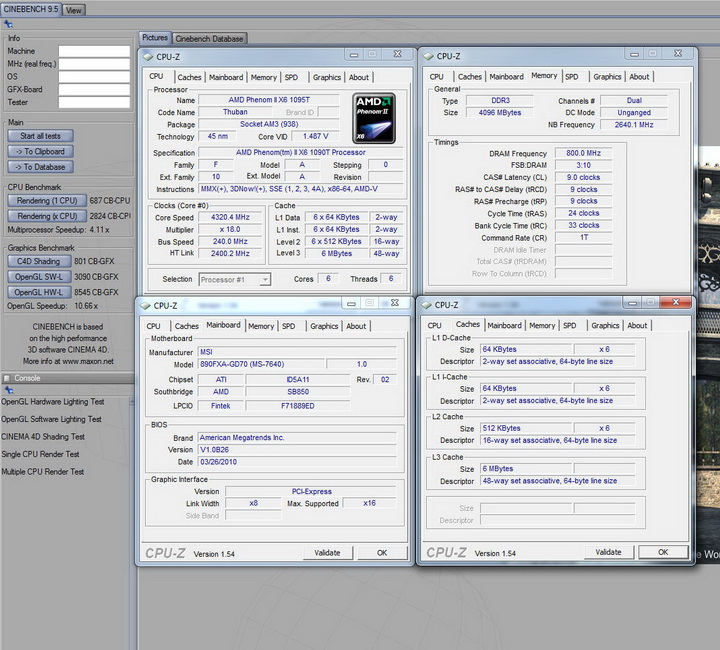The width and height of the screenshot is (720, 650).
Task: Click CPU-Z title icon of the Mainboard window
Action: pos(145,306)
